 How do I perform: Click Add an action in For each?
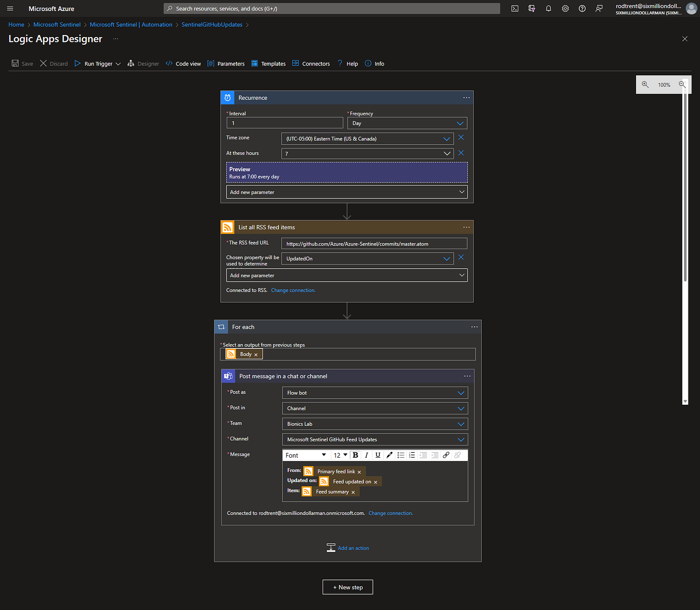(x=348, y=548)
